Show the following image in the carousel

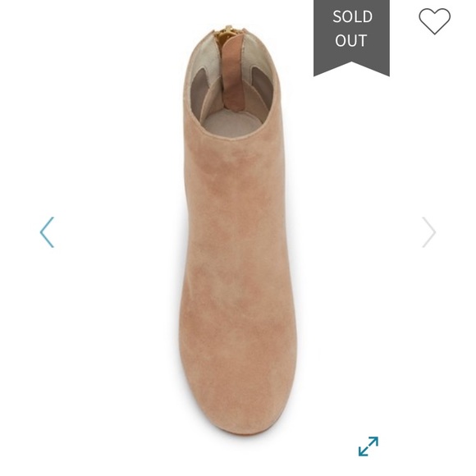pyautogui.click(x=428, y=232)
